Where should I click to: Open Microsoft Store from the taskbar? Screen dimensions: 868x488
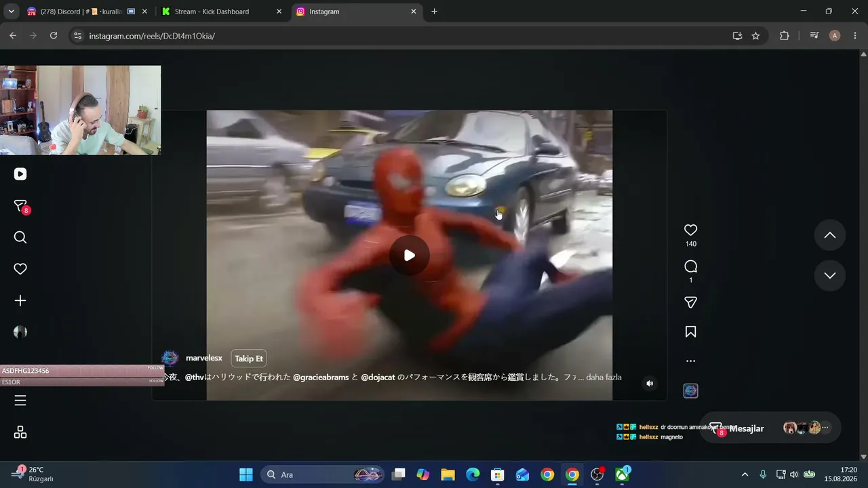click(x=497, y=474)
